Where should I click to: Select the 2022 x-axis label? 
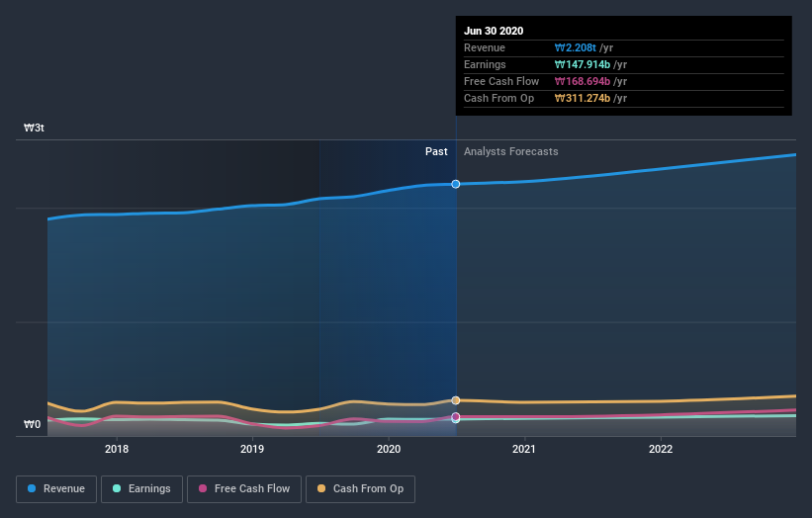click(x=661, y=449)
